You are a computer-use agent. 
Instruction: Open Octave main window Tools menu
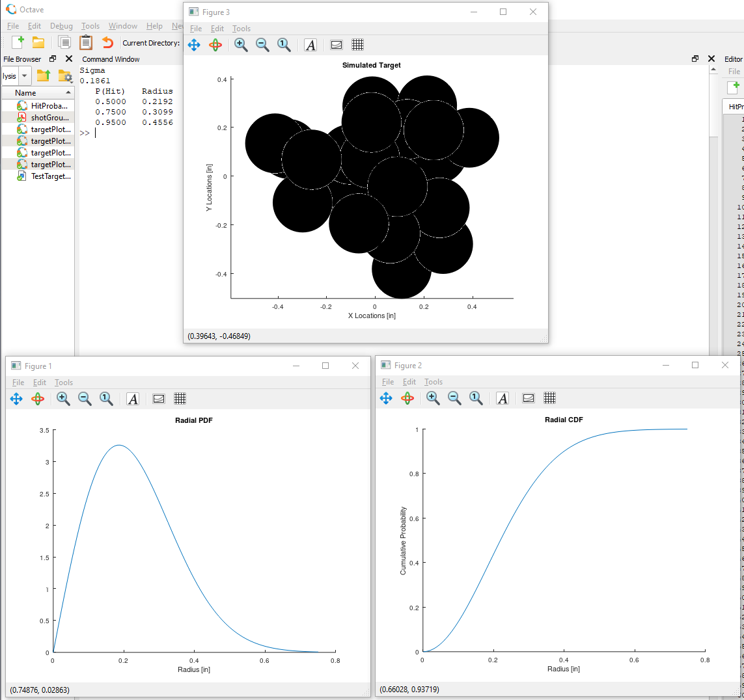click(90, 26)
